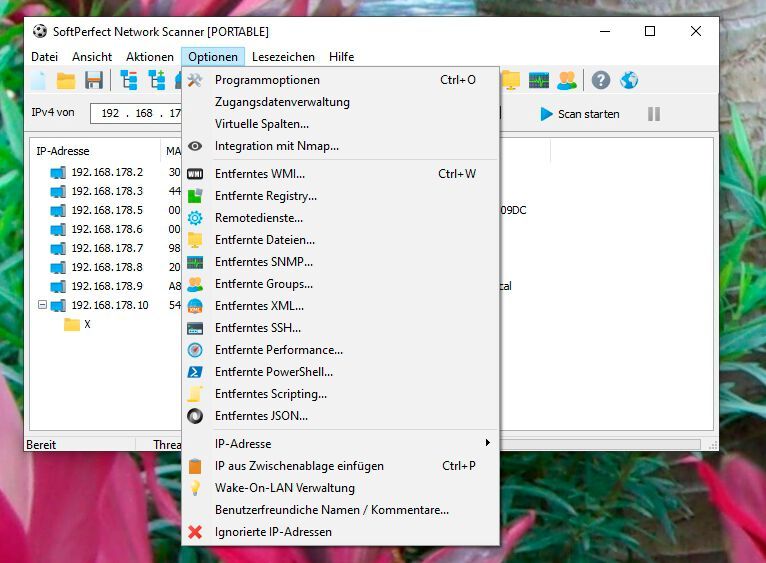766x563 pixels.
Task: Click the open folder toolbar icon
Action: 66,80
